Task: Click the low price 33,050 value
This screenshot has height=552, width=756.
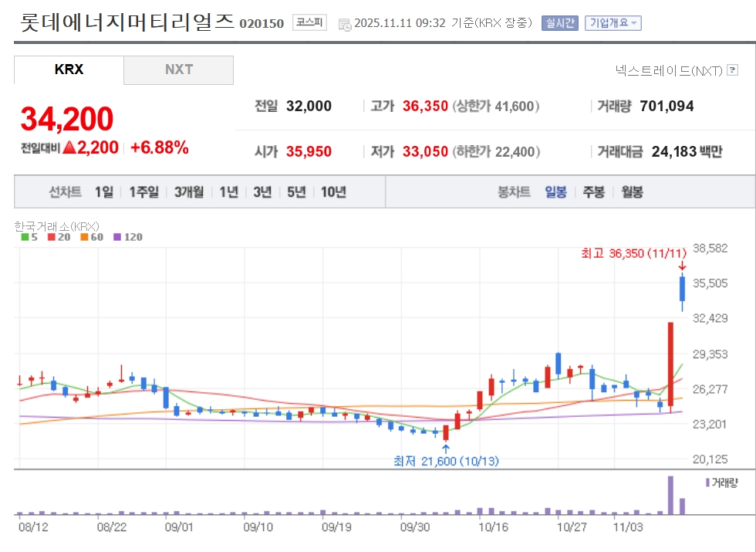Action: click(425, 151)
